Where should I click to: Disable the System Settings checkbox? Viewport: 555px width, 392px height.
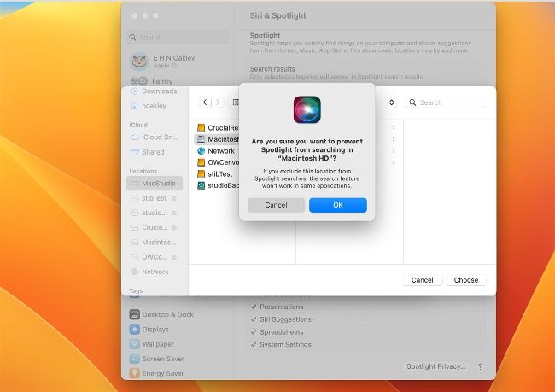254,345
